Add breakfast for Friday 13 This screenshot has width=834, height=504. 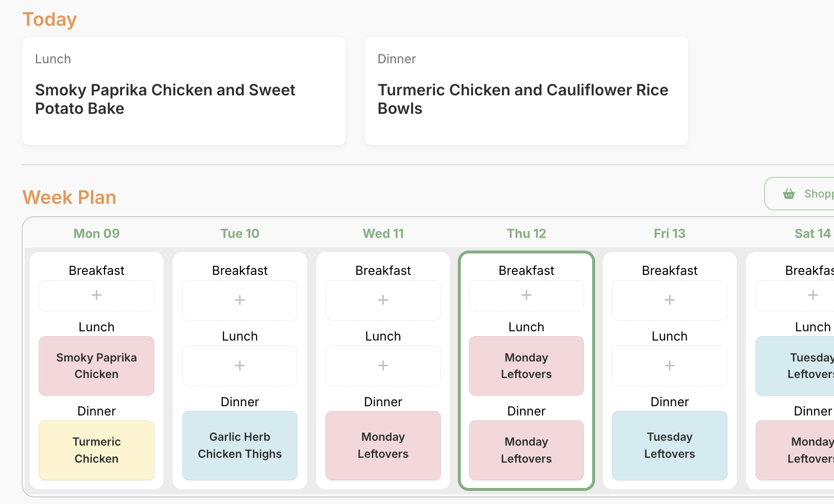pos(670,300)
